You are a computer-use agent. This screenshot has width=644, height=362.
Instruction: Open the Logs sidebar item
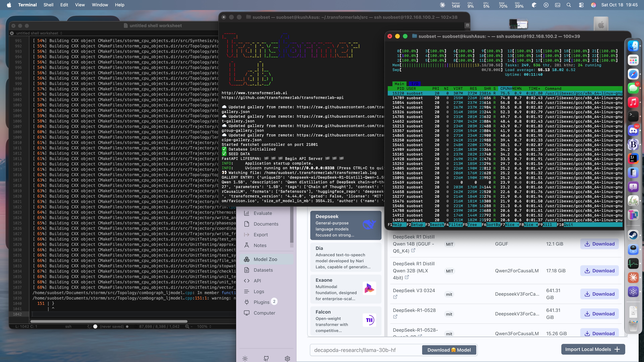[x=259, y=292]
